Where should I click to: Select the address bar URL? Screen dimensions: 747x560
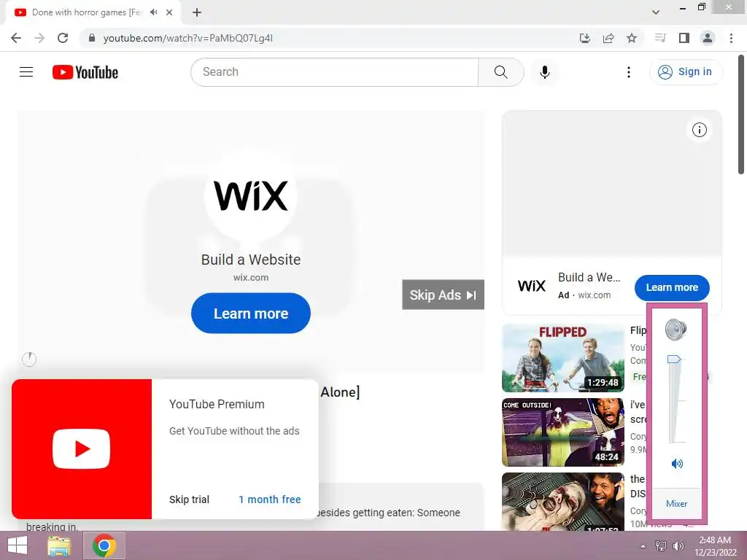coord(188,38)
